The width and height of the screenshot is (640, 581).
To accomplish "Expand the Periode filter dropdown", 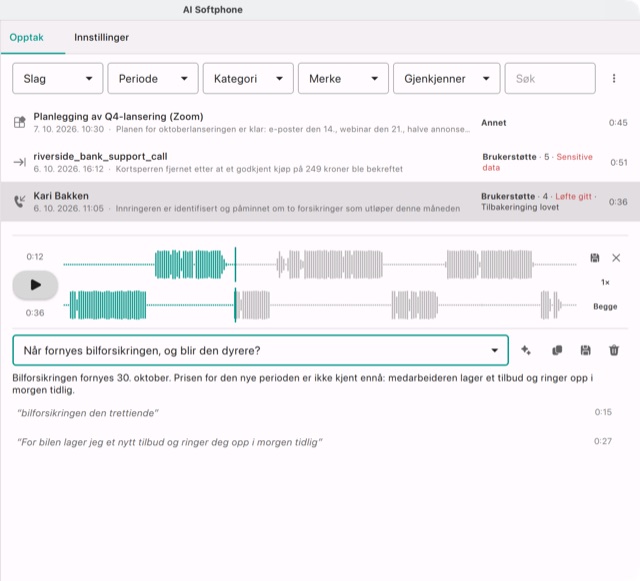I will [x=153, y=78].
